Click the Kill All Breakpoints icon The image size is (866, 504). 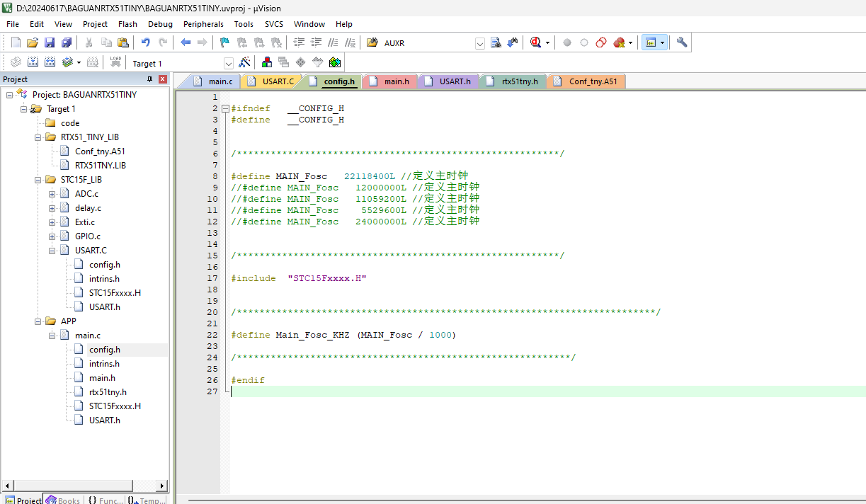point(619,42)
